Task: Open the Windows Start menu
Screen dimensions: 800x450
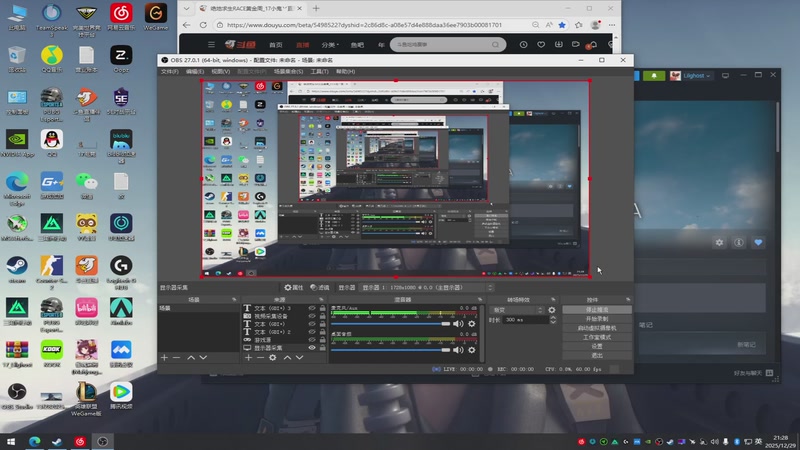Action: point(11,442)
